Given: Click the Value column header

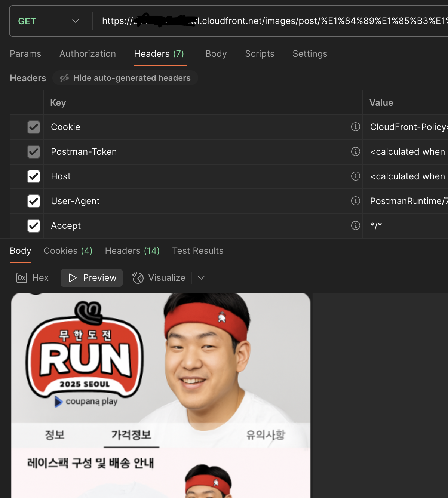Looking at the screenshot, I should (x=406, y=102).
